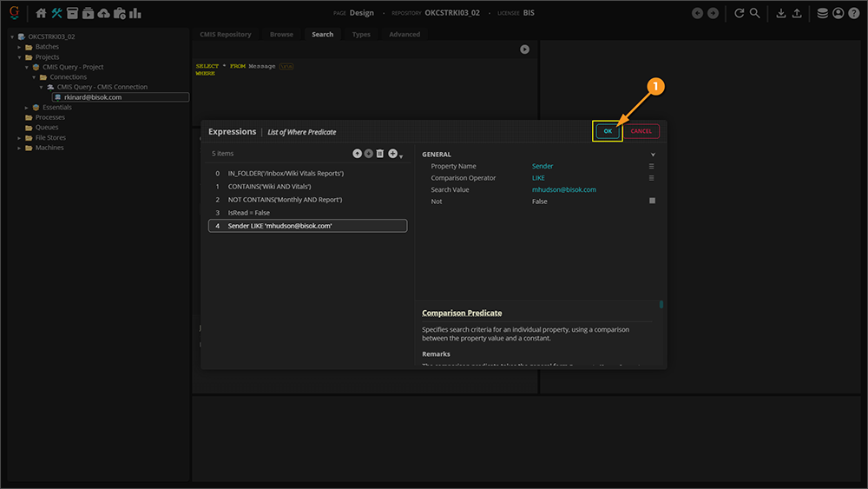Open the help question mark icon
This screenshot has width=868, height=489.
click(853, 13)
